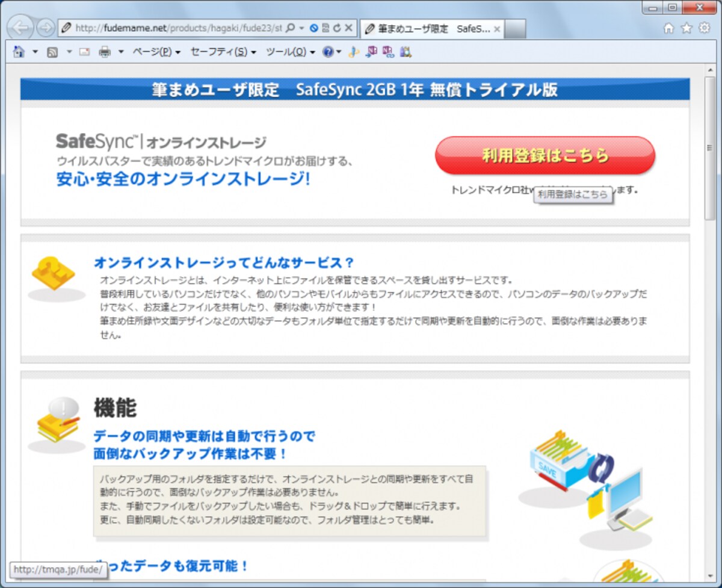Viewport: 722px width, 588px height.
Task: Print the page with the printer icon
Action: tap(105, 52)
